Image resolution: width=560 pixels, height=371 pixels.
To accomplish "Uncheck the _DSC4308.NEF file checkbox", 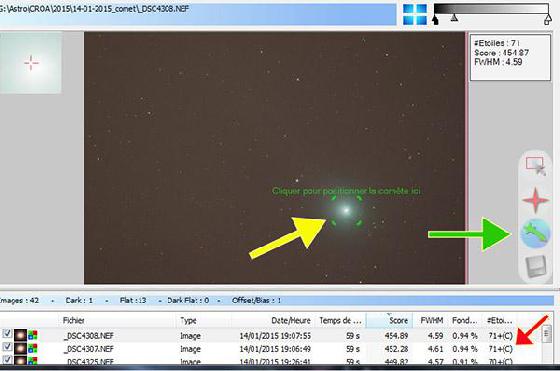I will (7, 334).
